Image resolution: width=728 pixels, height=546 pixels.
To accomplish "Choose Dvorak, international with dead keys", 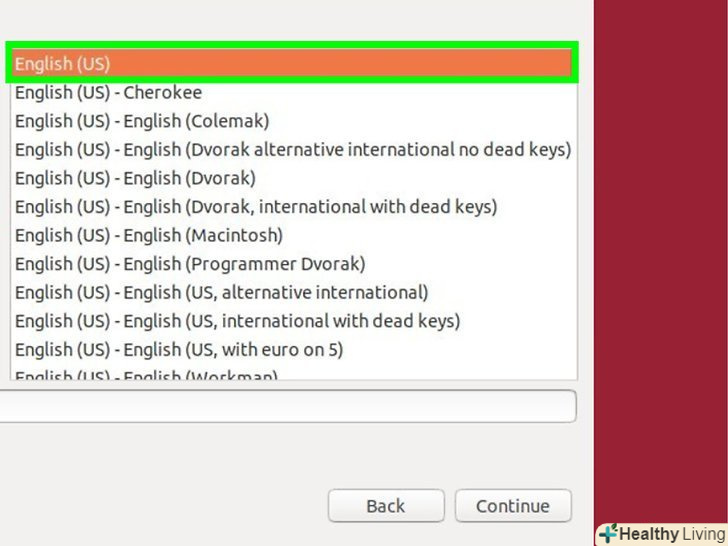I will tap(294, 207).
